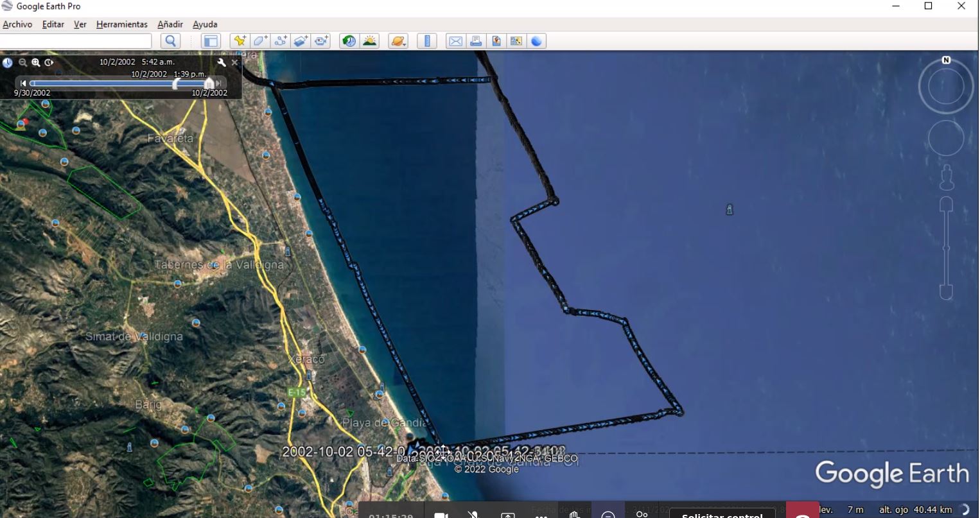Add a new path
Screen dimensions: 980x518
click(x=281, y=41)
